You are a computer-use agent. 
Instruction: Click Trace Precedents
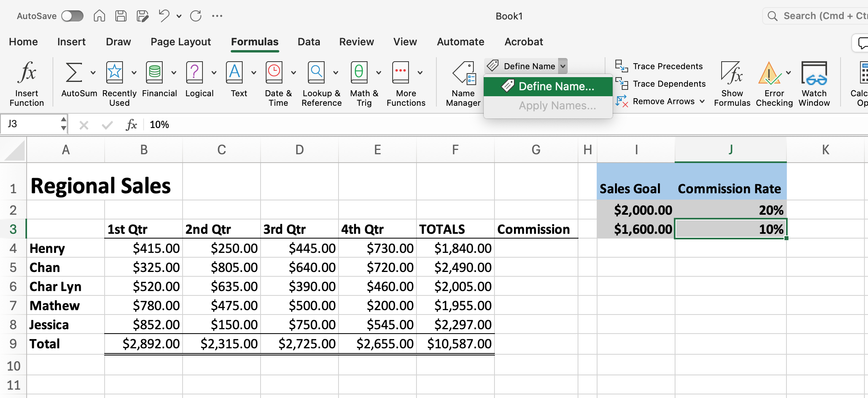click(659, 66)
